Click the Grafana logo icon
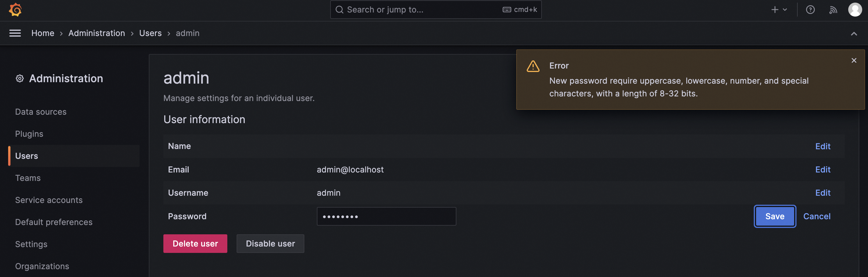Screen dimensions: 868x277 pos(15,10)
